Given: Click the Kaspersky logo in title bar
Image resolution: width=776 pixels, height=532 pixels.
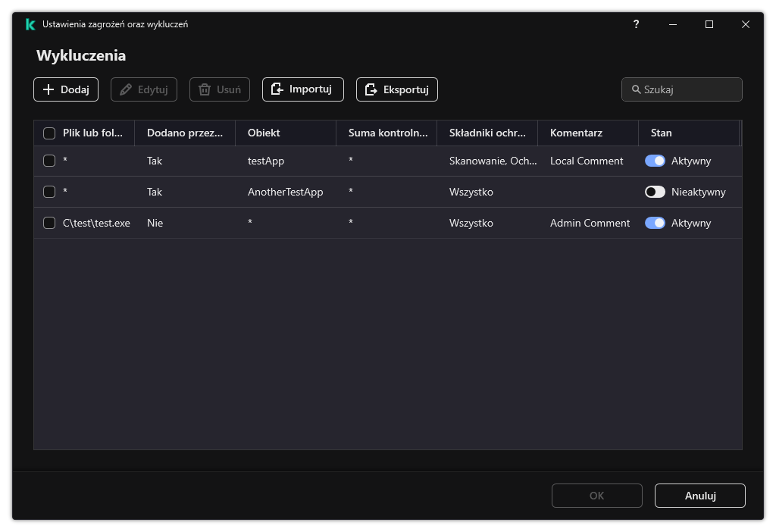Looking at the screenshot, I should coord(30,24).
